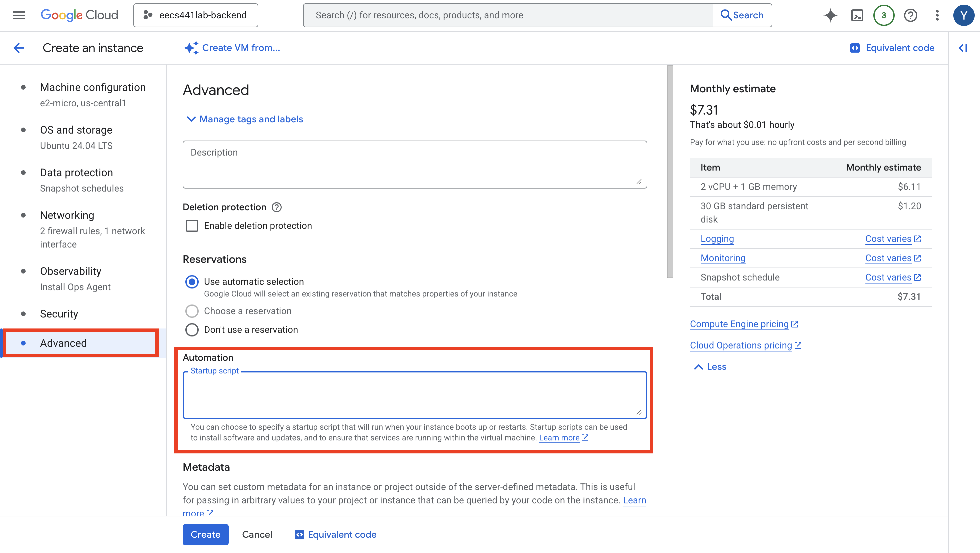This screenshot has height=553, width=980.
Task: Open Networking section
Action: (92, 229)
